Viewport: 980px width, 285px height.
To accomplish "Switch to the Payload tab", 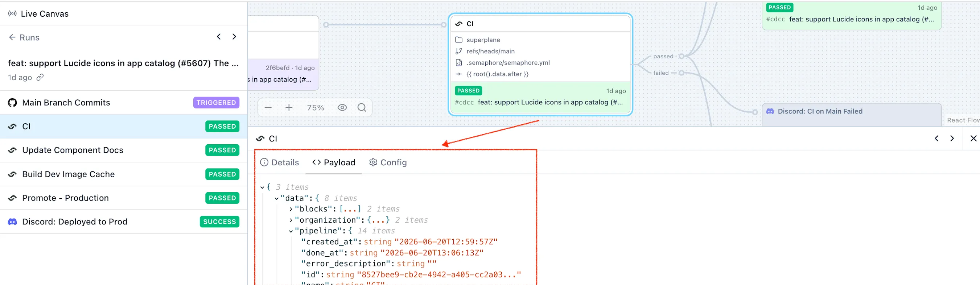I will pos(334,162).
